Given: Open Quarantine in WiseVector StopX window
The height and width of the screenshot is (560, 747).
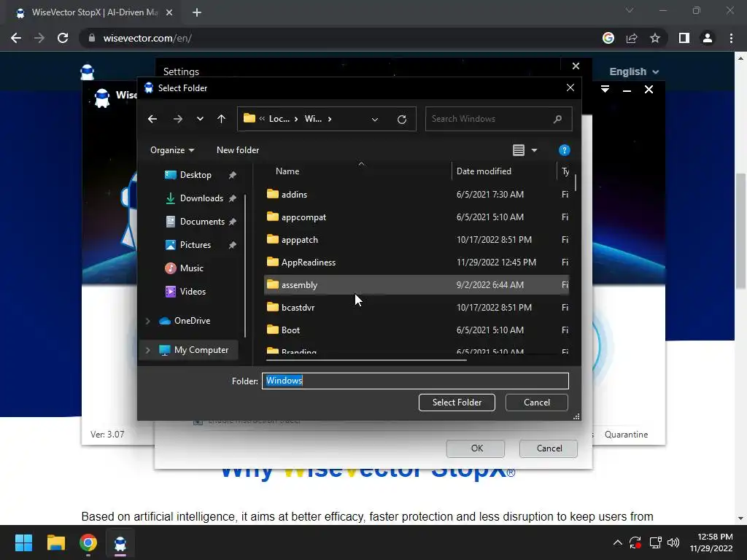Looking at the screenshot, I should coord(626,435).
